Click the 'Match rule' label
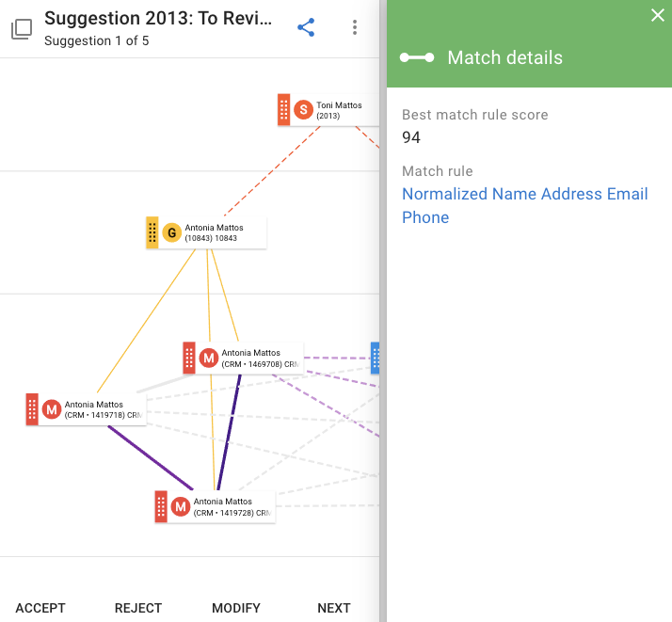The image size is (672, 622). 437,171
